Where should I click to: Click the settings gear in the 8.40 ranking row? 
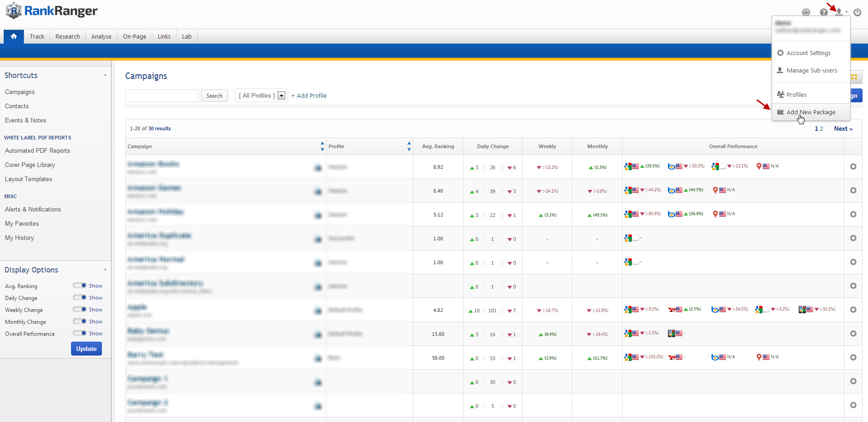point(853,190)
